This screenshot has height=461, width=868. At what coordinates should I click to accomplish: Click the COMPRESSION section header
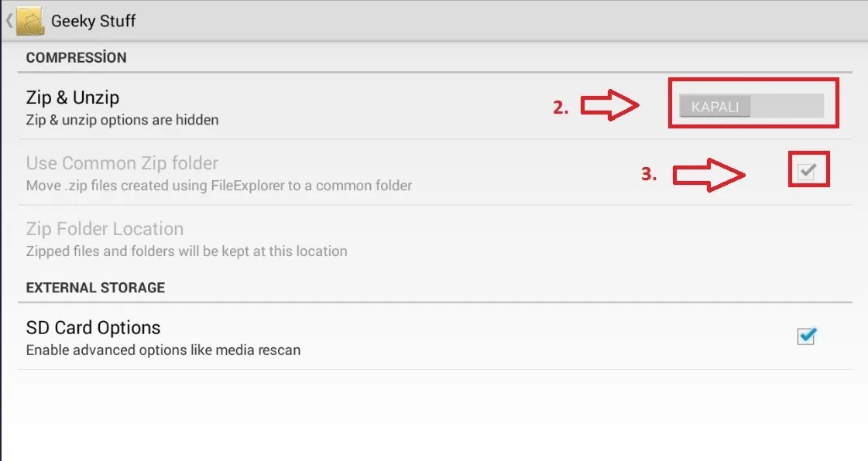(77, 57)
